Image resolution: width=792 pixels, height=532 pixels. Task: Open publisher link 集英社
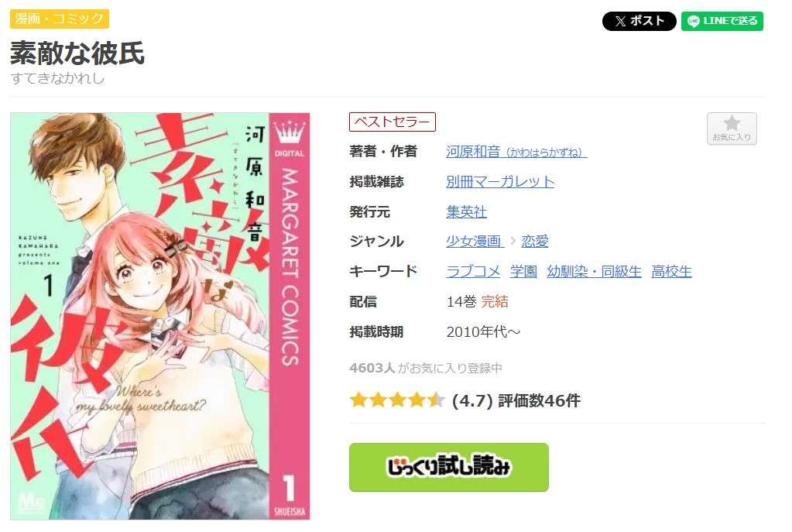[x=466, y=211]
